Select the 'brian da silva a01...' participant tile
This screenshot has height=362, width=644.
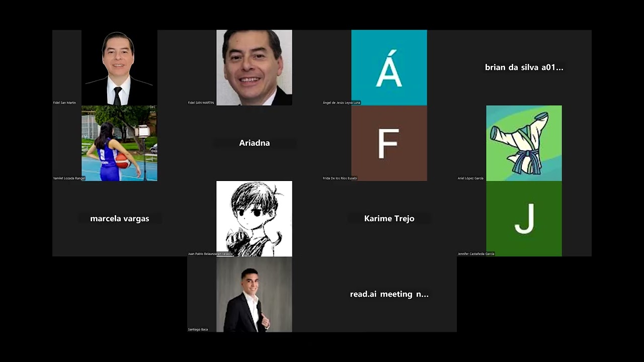[524, 67]
